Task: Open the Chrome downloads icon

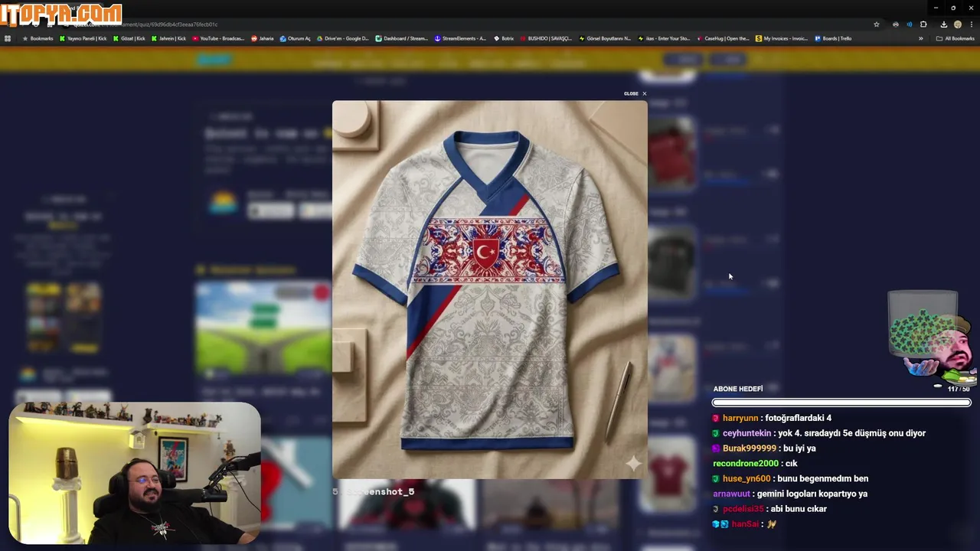Action: [x=943, y=24]
